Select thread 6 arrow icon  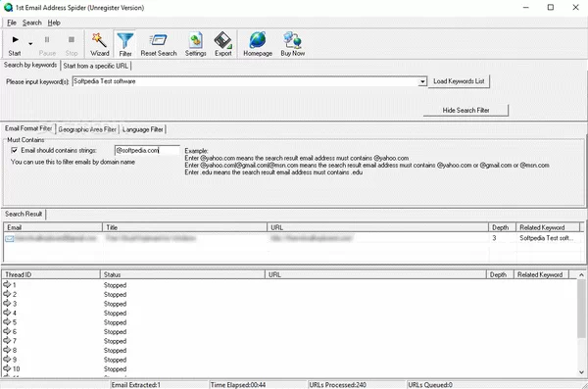pos(7,331)
